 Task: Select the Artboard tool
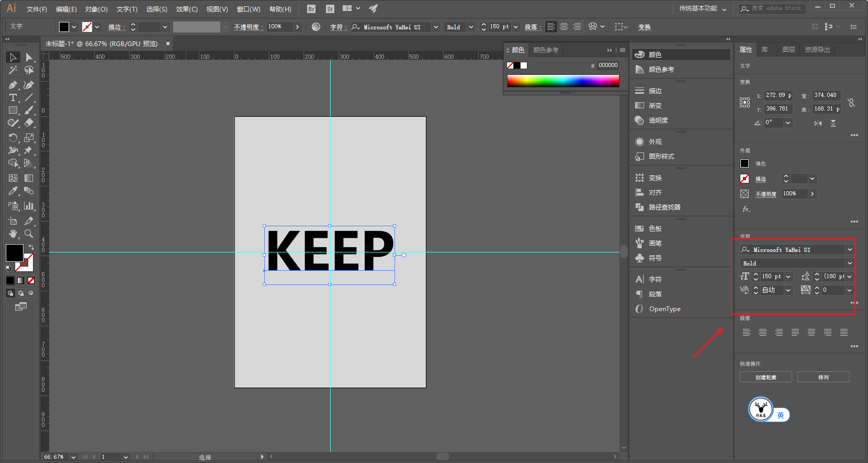pos(13,221)
